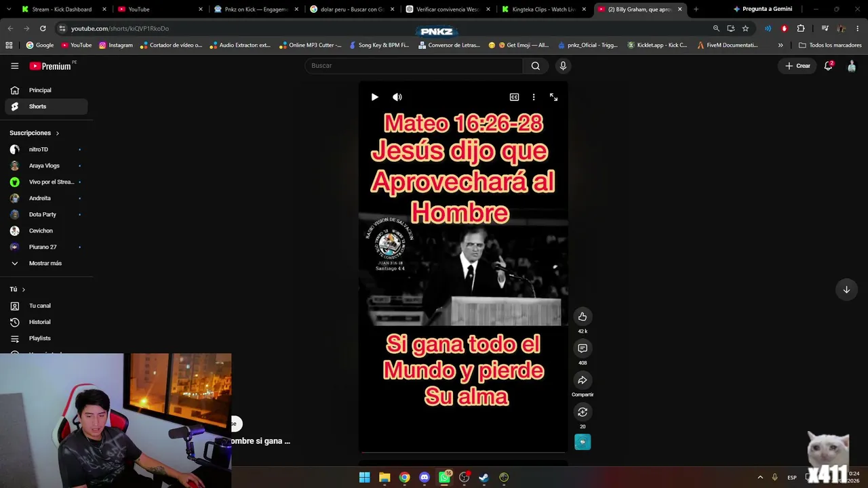Image resolution: width=868 pixels, height=488 pixels.
Task: Open the Todos los marcadores folder
Action: coord(830,45)
